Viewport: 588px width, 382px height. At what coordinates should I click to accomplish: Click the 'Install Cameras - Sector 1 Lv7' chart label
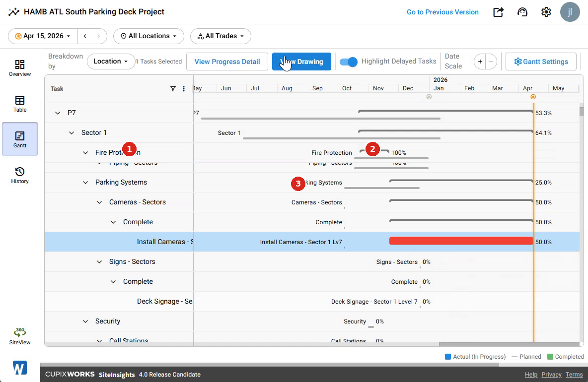[301, 242]
